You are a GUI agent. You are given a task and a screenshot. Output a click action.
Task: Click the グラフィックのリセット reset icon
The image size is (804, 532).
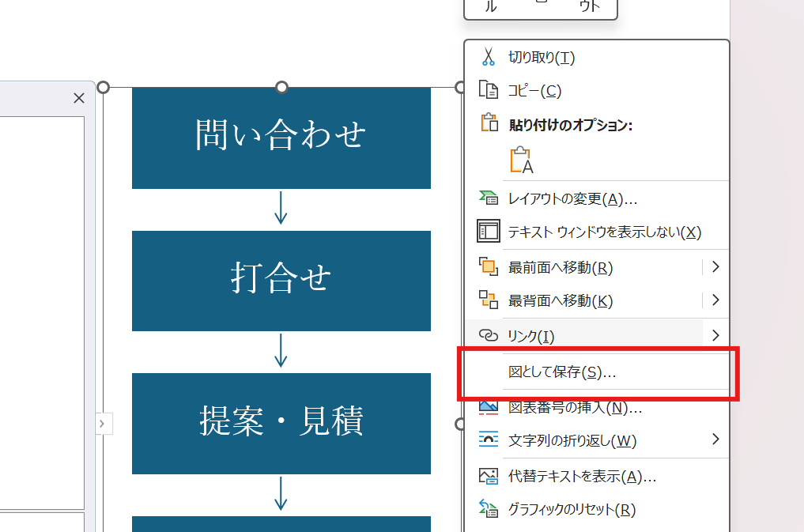488,509
